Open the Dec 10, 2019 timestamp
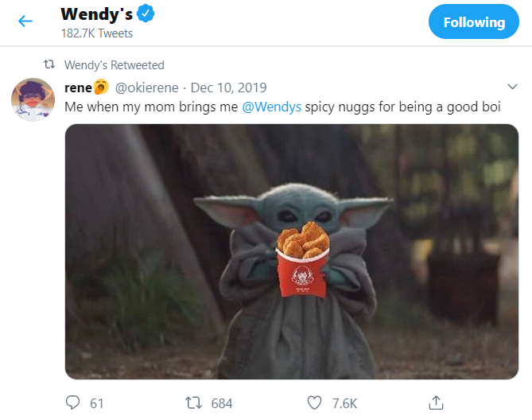Screen dimensions: 532x420 (x=229, y=87)
